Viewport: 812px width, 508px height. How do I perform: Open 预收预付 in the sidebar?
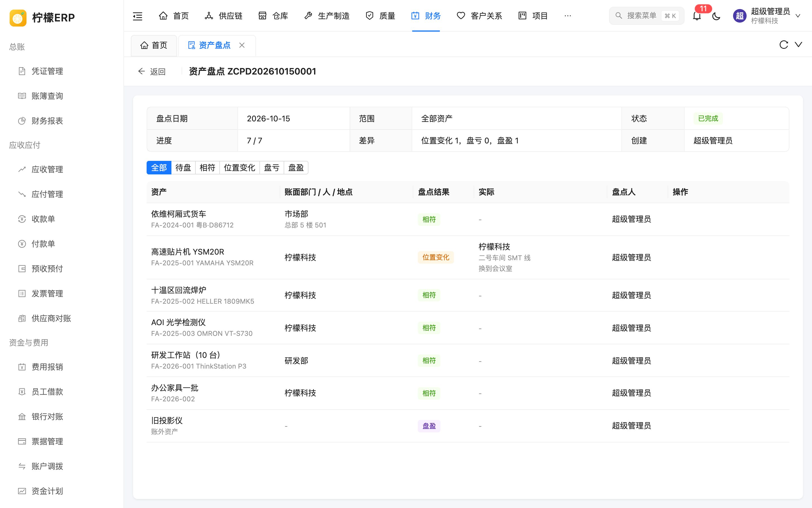coord(62,269)
